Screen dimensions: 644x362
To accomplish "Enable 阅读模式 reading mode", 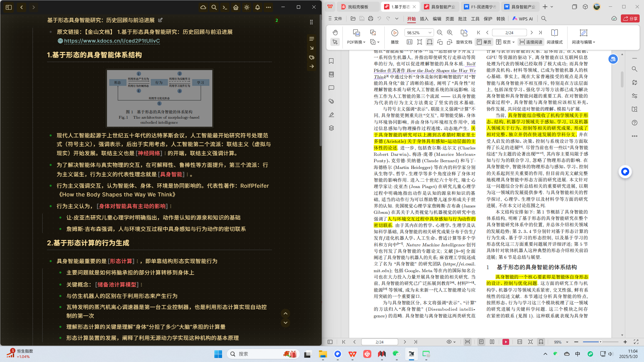I will [555, 36].
